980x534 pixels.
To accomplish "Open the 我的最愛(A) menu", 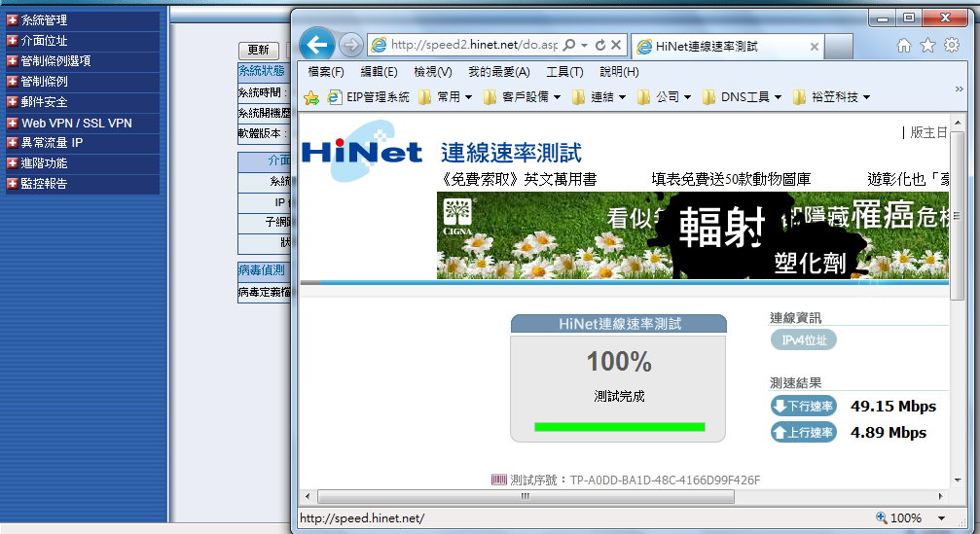I will (498, 72).
